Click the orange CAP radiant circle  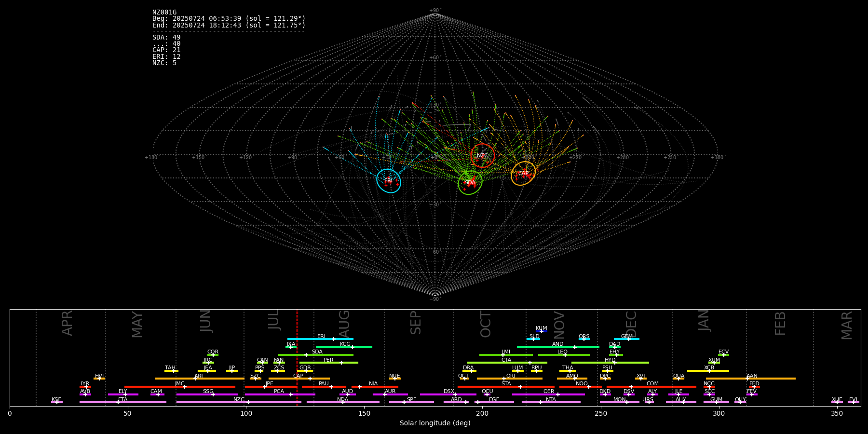(x=523, y=174)
